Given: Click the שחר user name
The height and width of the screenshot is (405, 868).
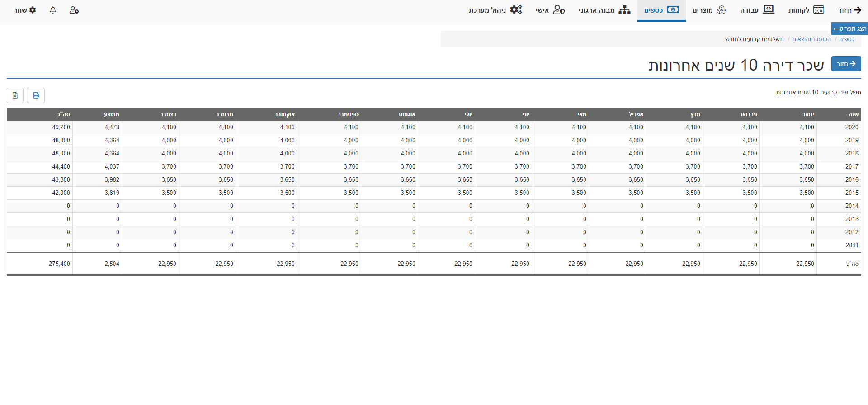Looking at the screenshot, I should (20, 10).
